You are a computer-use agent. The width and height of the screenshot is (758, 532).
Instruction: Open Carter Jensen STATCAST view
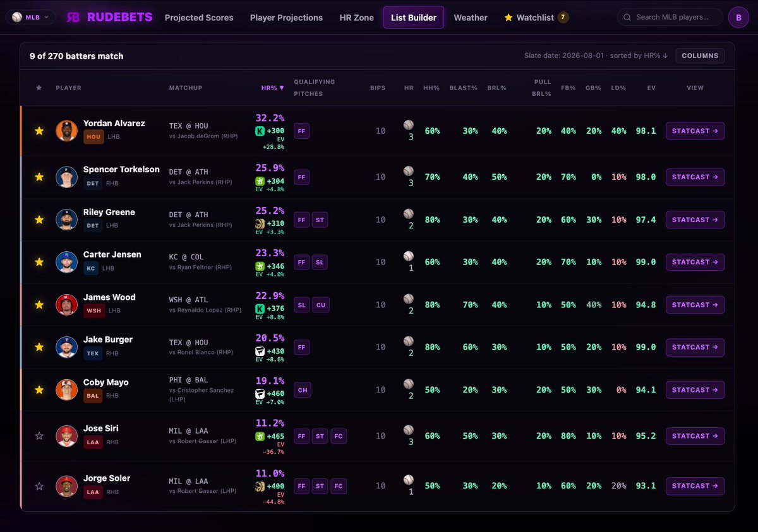tap(695, 262)
